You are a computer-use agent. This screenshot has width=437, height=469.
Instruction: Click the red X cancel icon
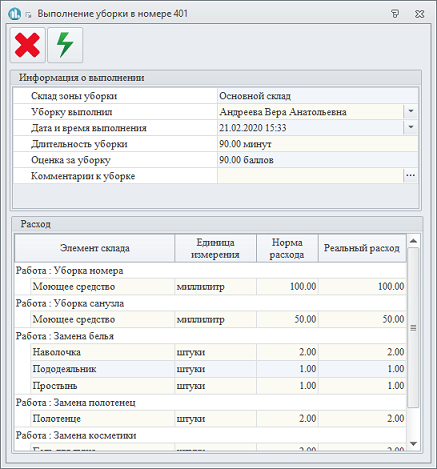coord(28,45)
